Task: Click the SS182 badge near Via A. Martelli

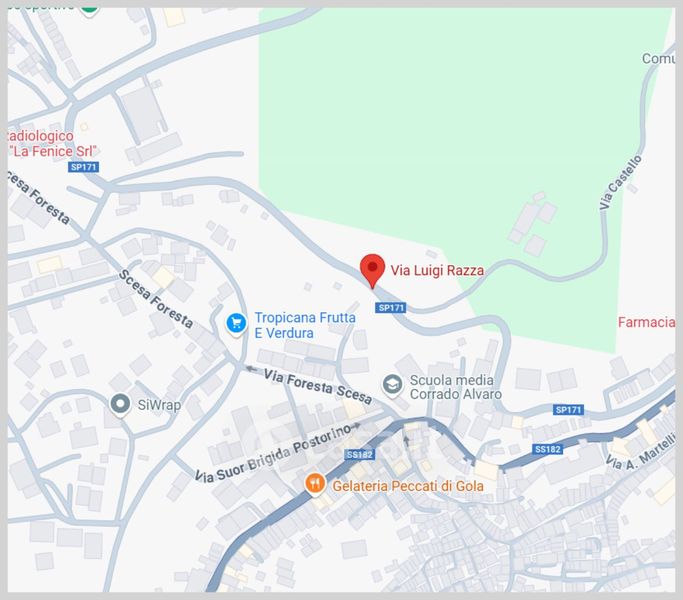Action: pyautogui.click(x=547, y=449)
